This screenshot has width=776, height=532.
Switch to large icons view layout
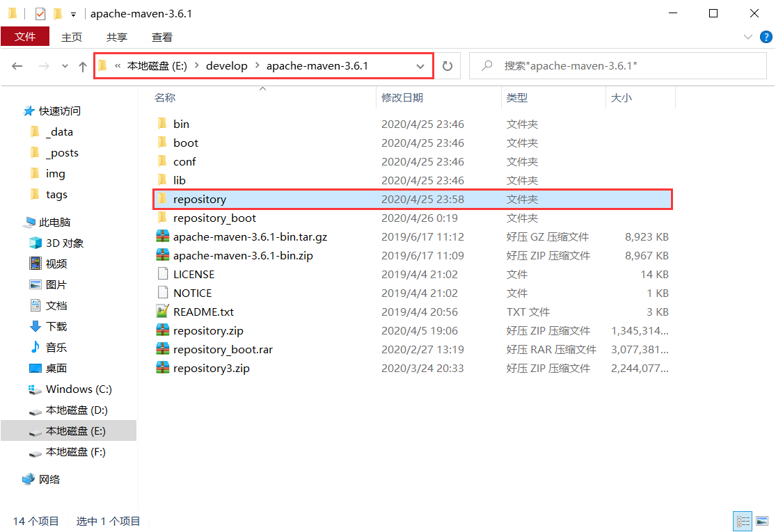[x=762, y=521]
